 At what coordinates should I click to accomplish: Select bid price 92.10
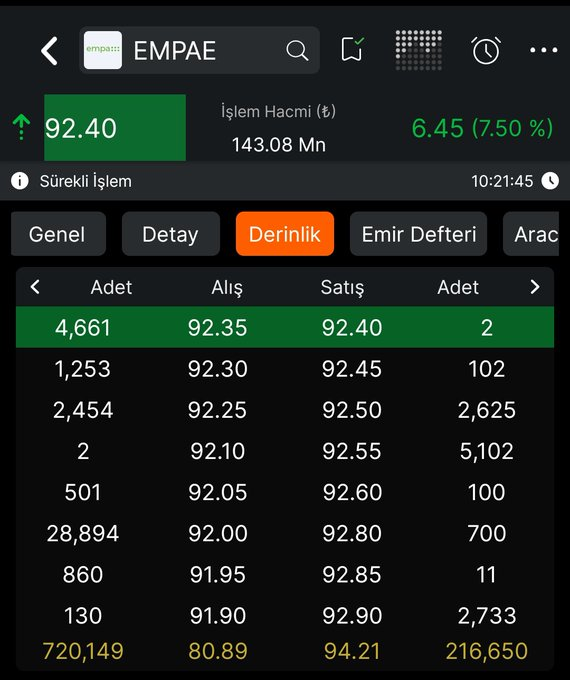coord(217,451)
